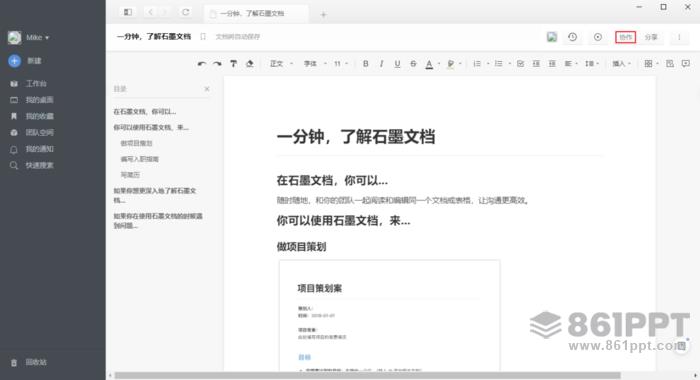Open the line spacing dropdown

point(592,64)
